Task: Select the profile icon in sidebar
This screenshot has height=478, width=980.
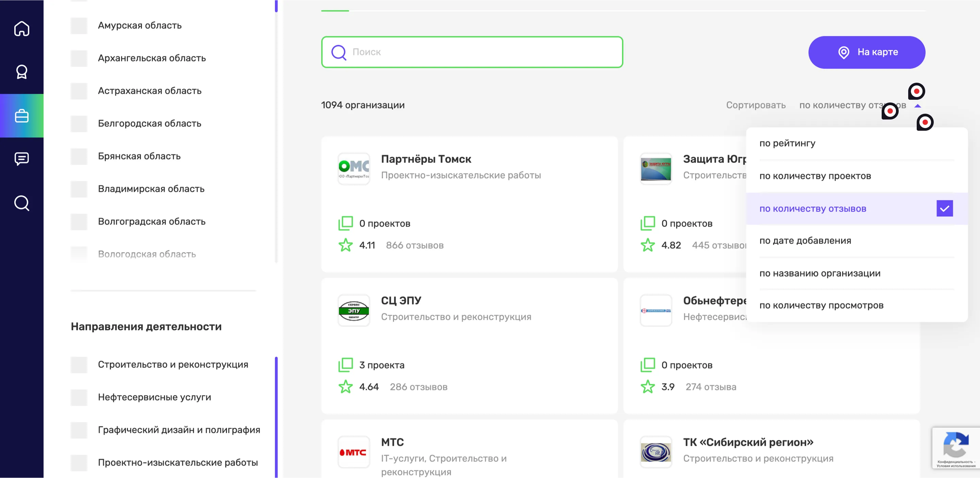Action: coord(21,71)
